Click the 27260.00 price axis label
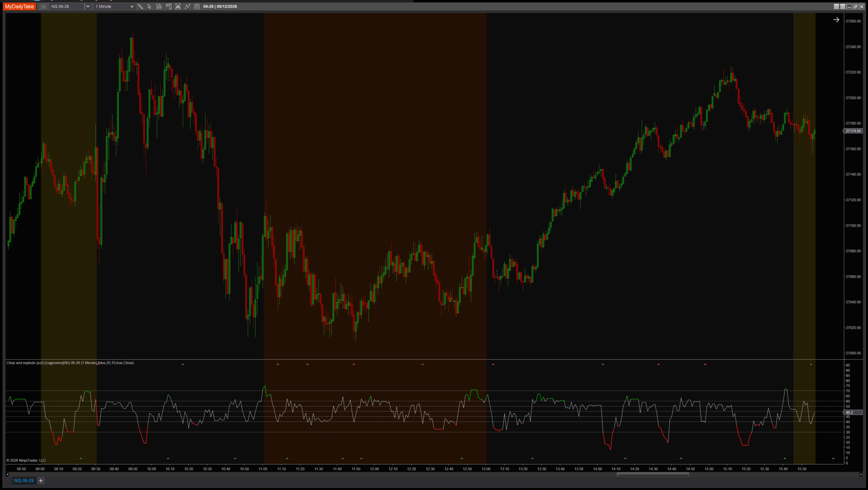Viewport: 868px width, 490px height. (x=853, y=21)
